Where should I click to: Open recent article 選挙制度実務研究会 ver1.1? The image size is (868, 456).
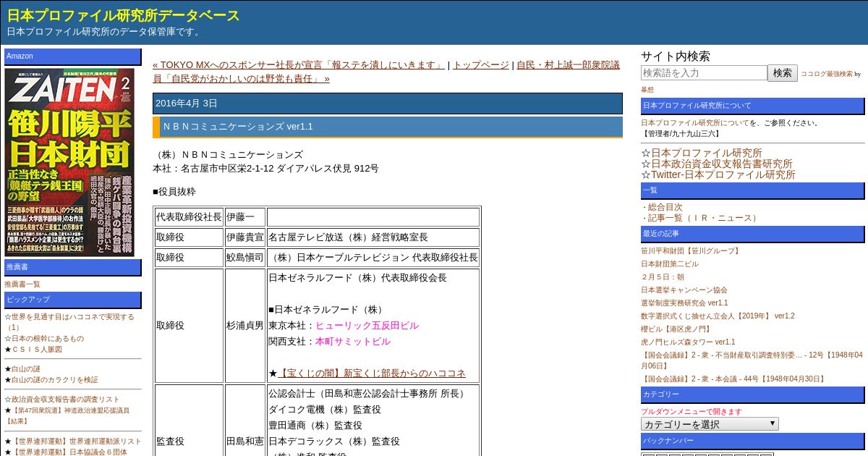point(684,303)
